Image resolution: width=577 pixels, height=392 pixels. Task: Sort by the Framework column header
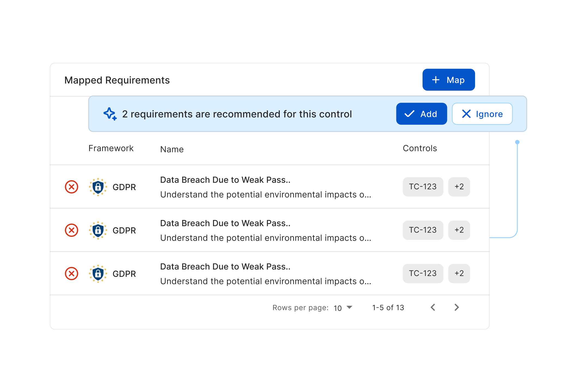(111, 148)
